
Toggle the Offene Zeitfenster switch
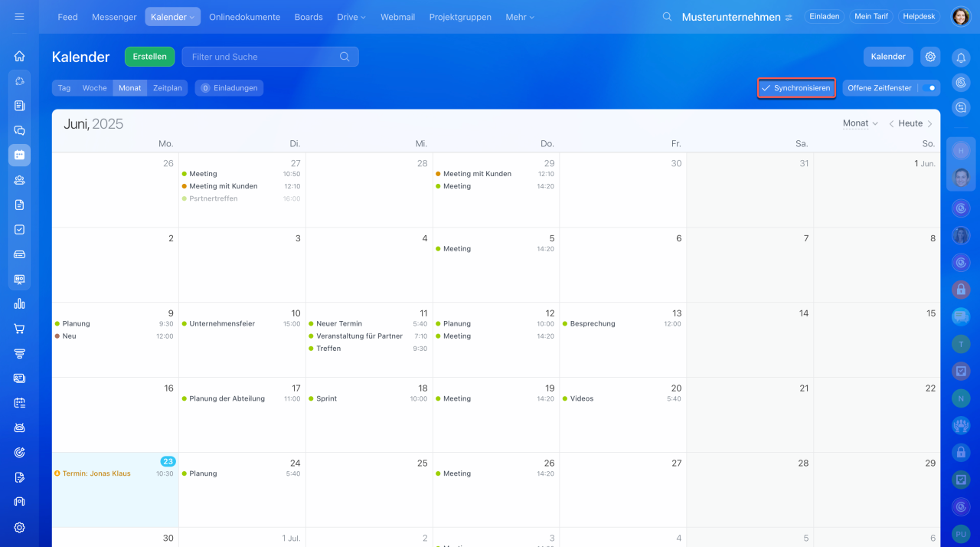click(929, 88)
